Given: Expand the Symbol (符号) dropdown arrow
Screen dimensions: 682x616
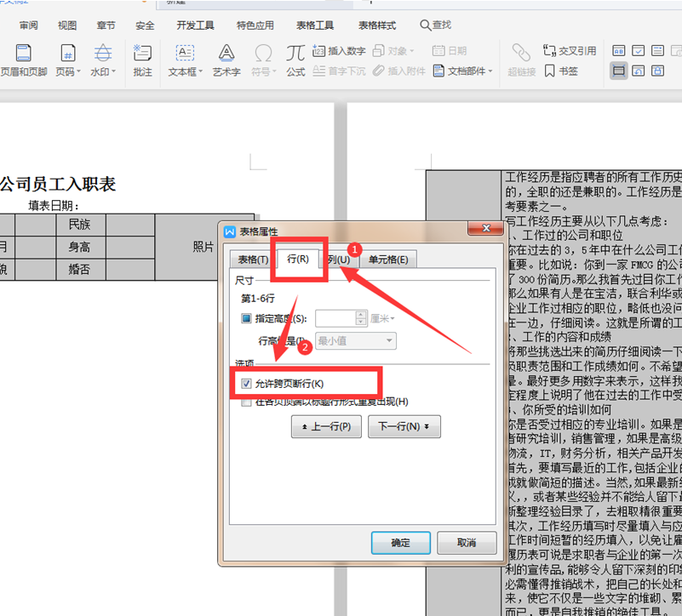Looking at the screenshot, I should (x=274, y=71).
